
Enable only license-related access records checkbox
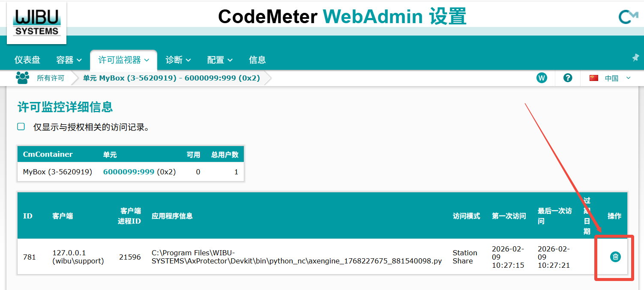21,126
